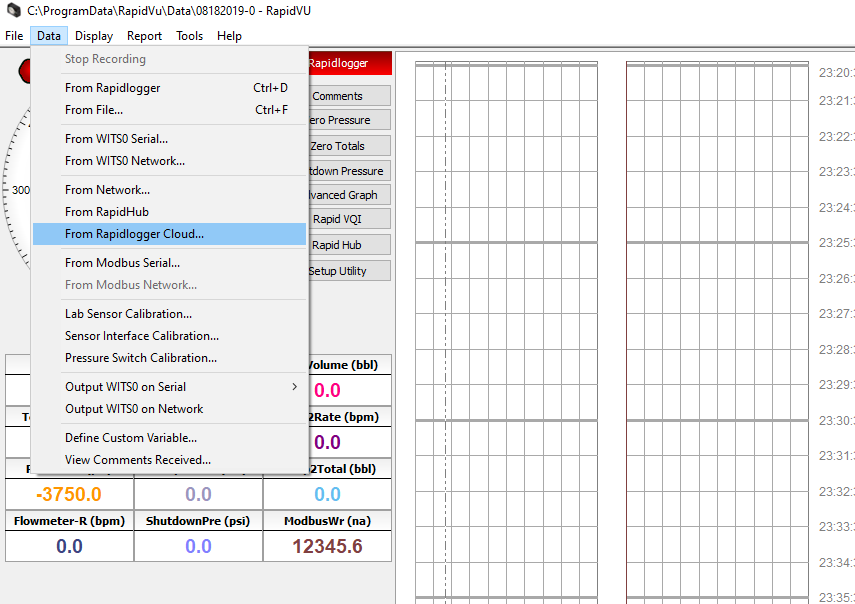
Task: Select From RapidHub menu entry
Action: [107, 212]
